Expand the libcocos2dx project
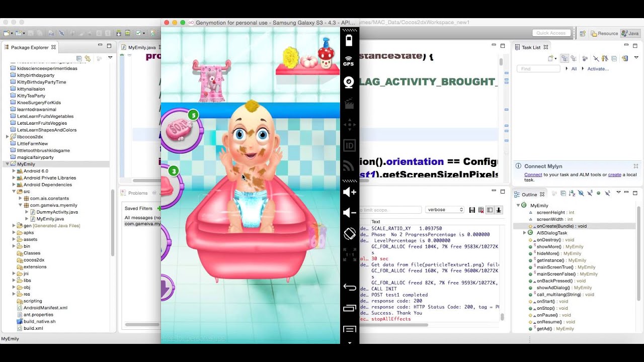The width and height of the screenshot is (644, 362). [x=7, y=137]
